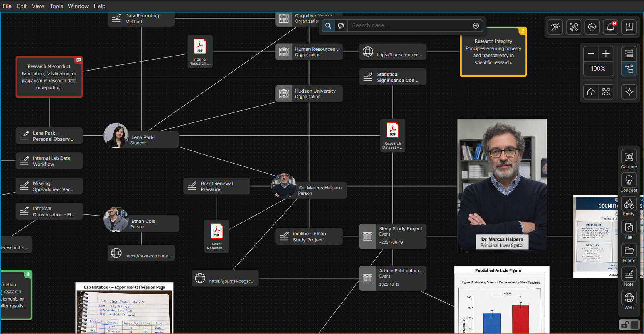The width and height of the screenshot is (644, 334).
Task: Open the Help menu
Action: point(99,6)
